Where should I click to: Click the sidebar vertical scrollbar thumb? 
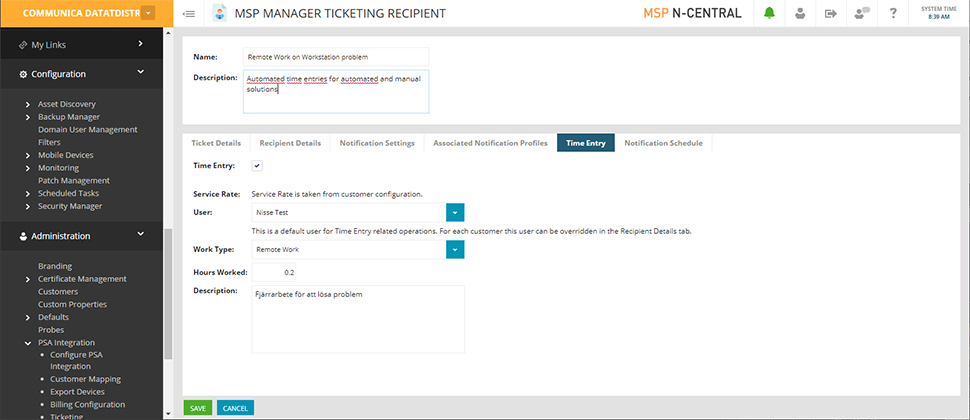168,294
